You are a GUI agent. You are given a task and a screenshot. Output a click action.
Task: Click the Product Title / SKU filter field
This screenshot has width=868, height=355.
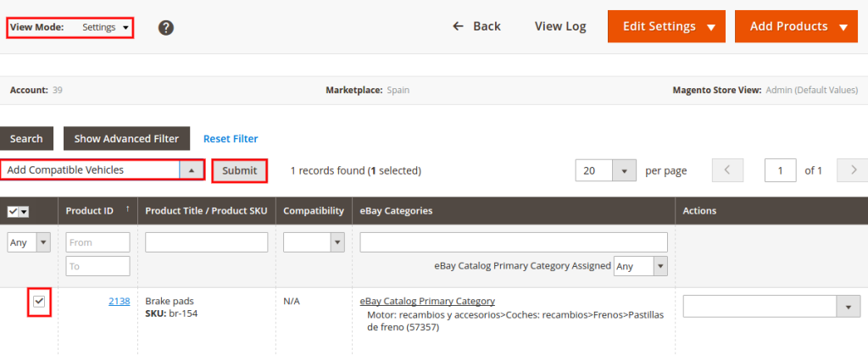click(x=207, y=242)
